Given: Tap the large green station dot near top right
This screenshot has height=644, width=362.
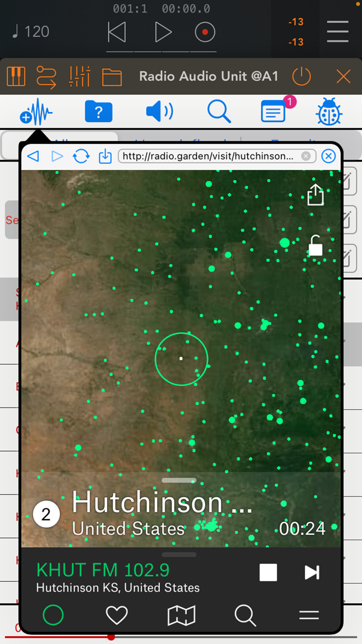Looking at the screenshot, I should (x=284, y=242).
